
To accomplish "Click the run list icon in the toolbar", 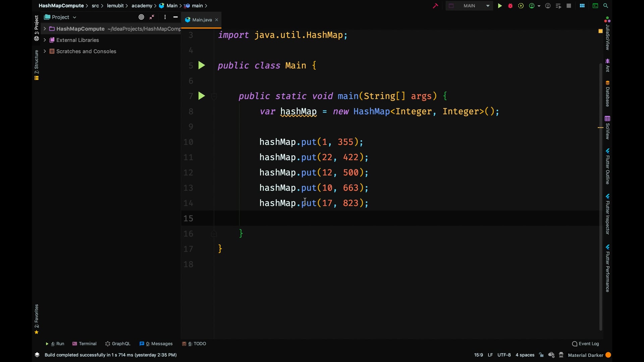I will tap(558, 6).
